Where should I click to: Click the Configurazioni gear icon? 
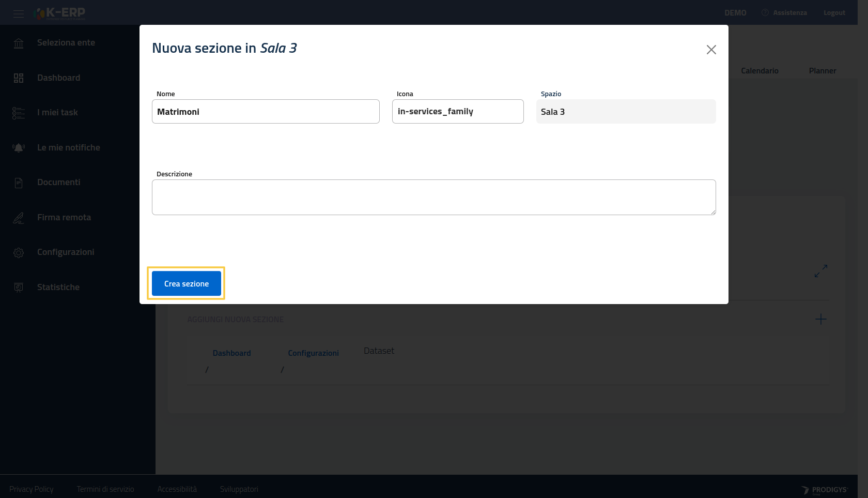click(19, 252)
